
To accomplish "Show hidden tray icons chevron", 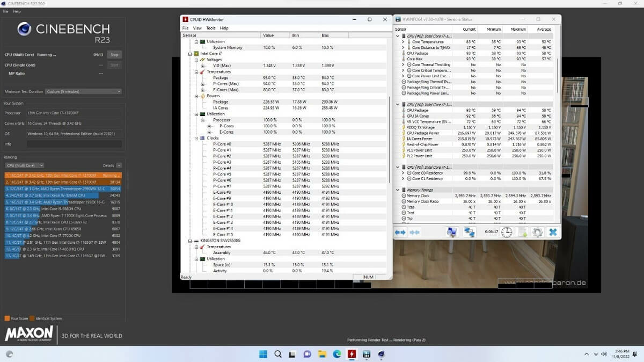I will pyautogui.click(x=586, y=354).
